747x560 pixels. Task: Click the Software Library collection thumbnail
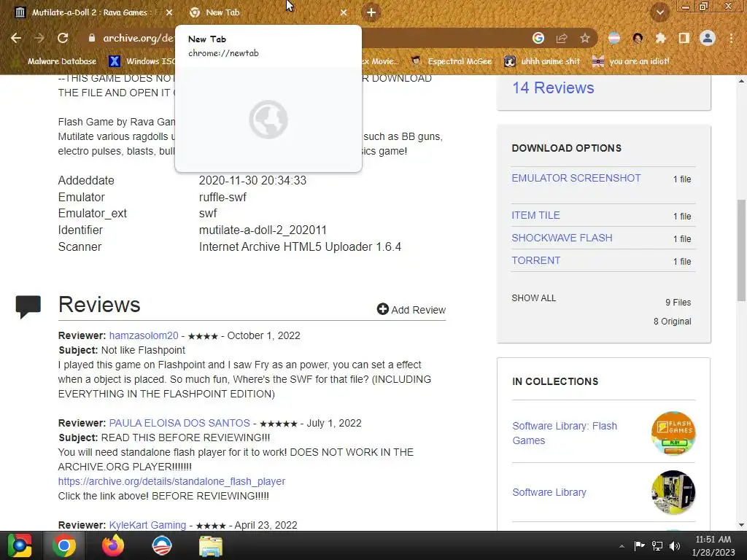[673, 492]
